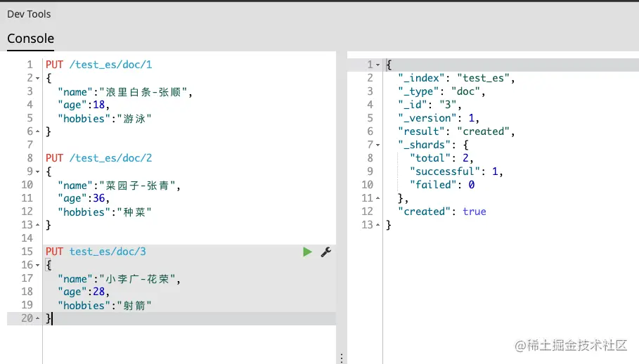Click the "_type": "doc" response line
Viewport: 639px width, 364px height.
(x=441, y=91)
